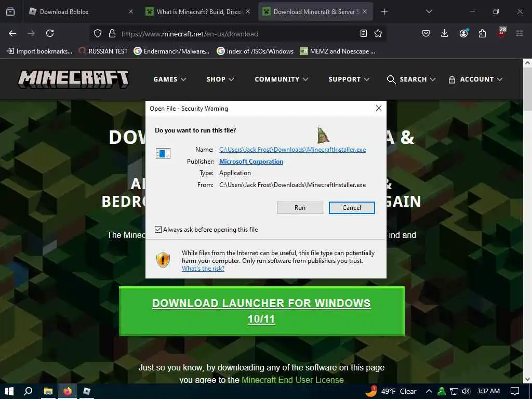Select Download Minecraft & Server tab
Image resolution: width=532 pixels, height=399 pixels.
tap(316, 11)
